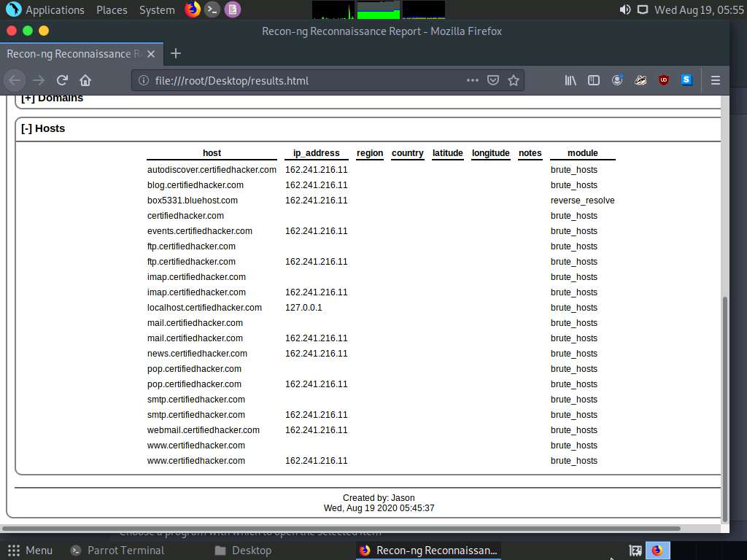
Task: Click the vertical page scrollbar
Action: point(725,408)
